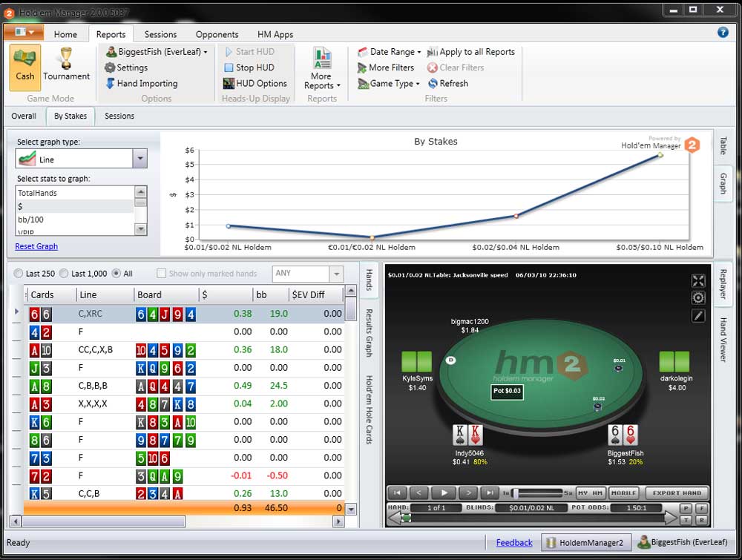Select TotalHands stat in list
The width and height of the screenshot is (742, 560).
coord(75,193)
